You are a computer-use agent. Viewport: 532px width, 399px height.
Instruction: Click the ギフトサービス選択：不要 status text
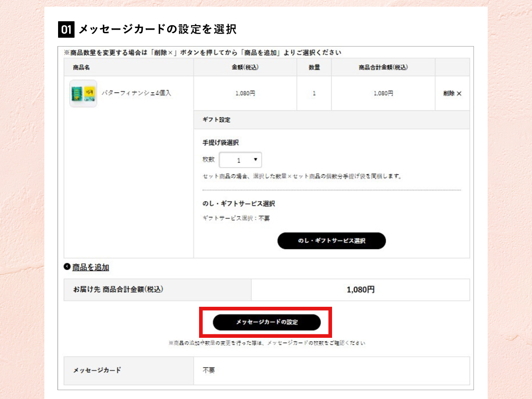(x=235, y=218)
